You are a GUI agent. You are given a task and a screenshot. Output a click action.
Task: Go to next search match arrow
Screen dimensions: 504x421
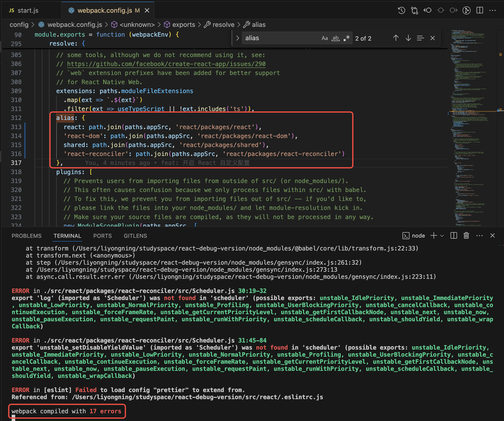408,38
